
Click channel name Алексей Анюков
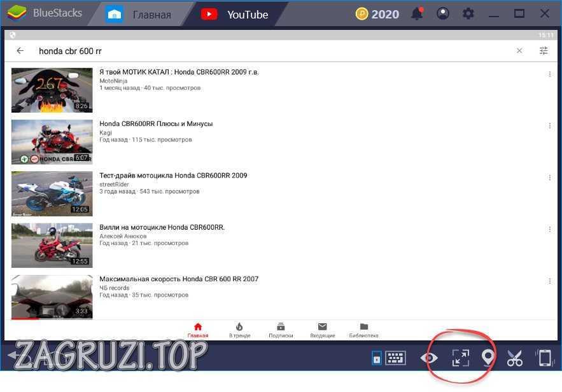[123, 236]
